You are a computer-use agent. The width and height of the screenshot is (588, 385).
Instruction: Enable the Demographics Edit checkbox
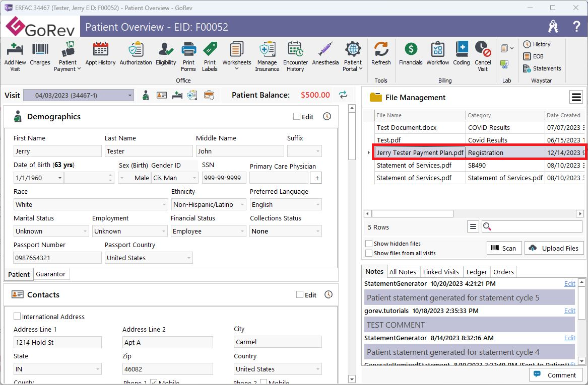click(297, 117)
